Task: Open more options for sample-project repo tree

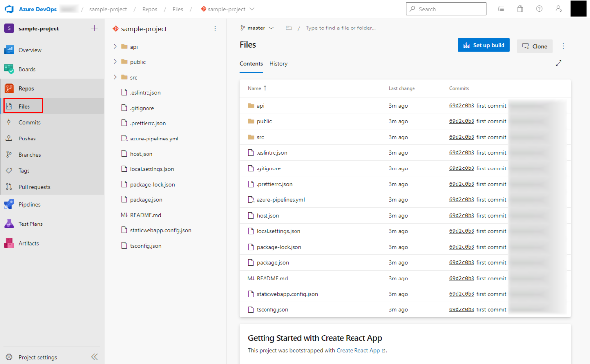Action: pyautogui.click(x=215, y=29)
